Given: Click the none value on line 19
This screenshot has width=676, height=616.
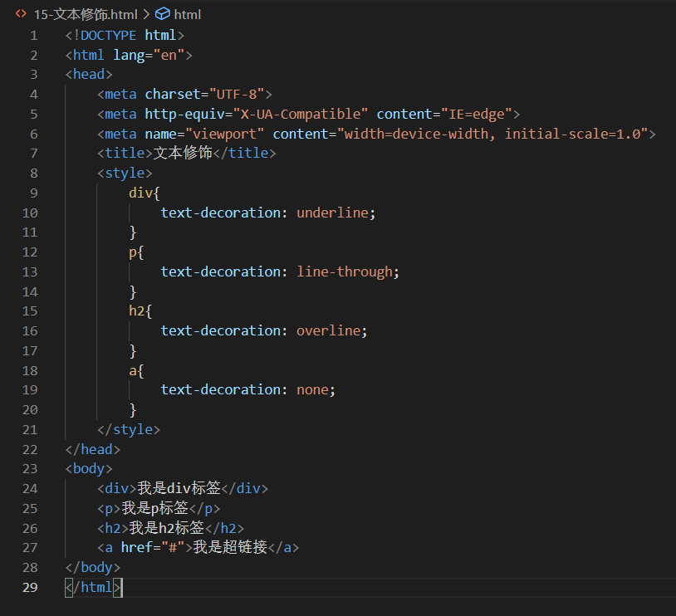Looking at the screenshot, I should point(312,390).
